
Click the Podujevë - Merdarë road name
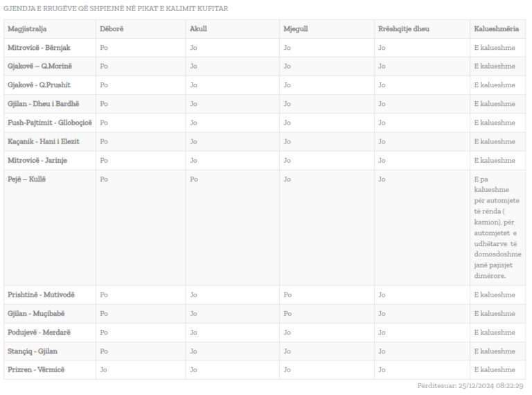(x=40, y=332)
